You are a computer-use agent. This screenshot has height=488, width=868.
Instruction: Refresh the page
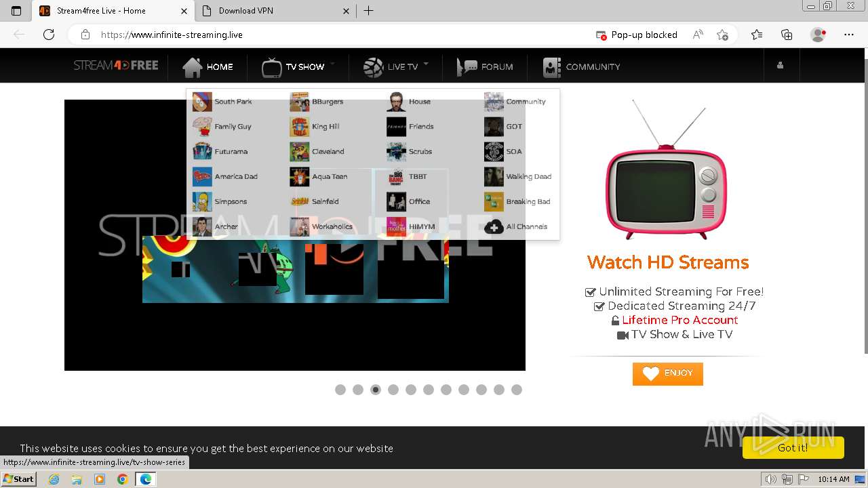click(x=49, y=35)
